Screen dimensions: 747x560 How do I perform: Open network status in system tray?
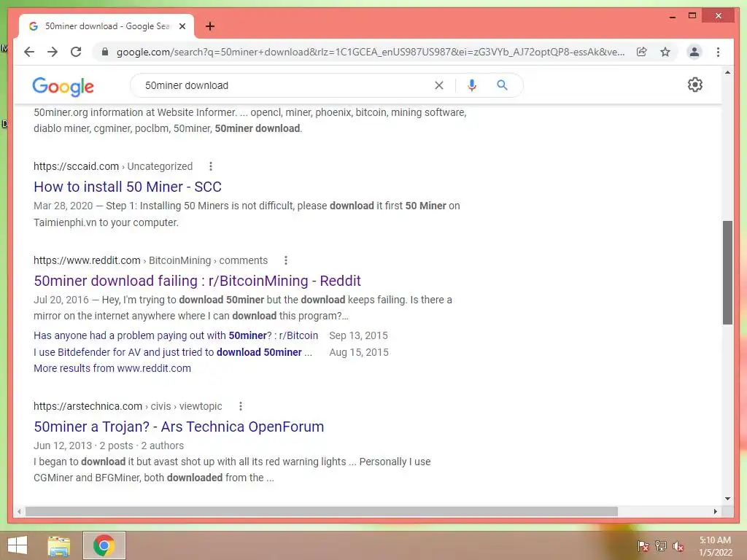(x=660, y=546)
